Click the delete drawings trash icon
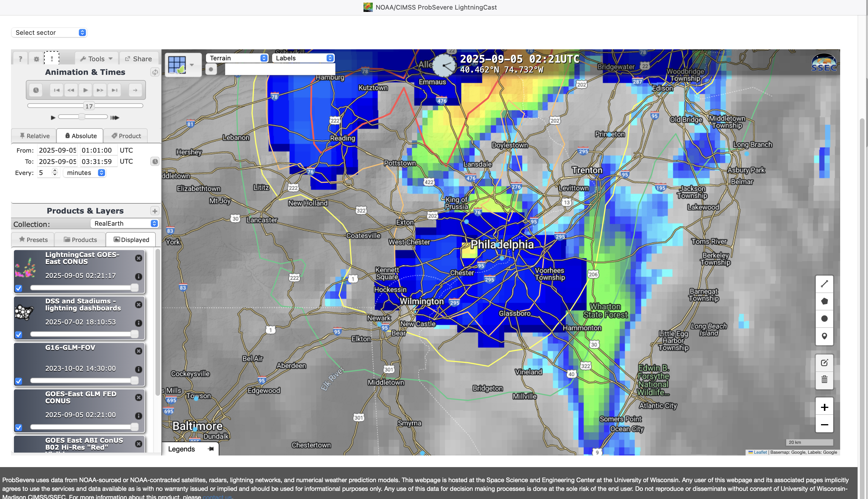The height and width of the screenshot is (499, 868). pyautogui.click(x=824, y=380)
